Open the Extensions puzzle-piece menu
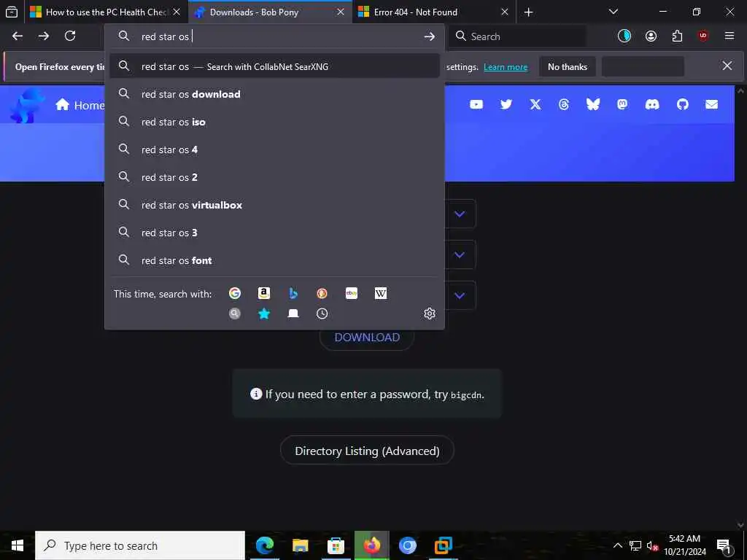Viewport: 747px width, 560px height. (x=677, y=36)
